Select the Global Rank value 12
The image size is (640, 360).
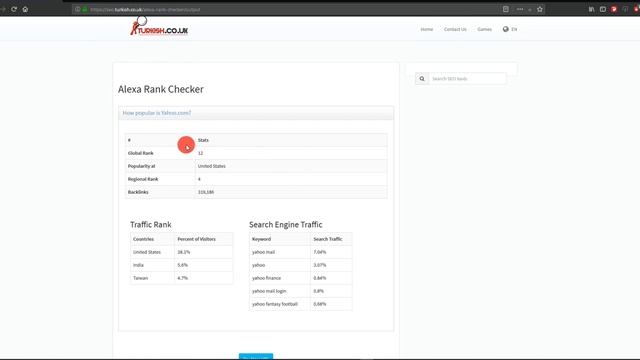pyautogui.click(x=200, y=153)
